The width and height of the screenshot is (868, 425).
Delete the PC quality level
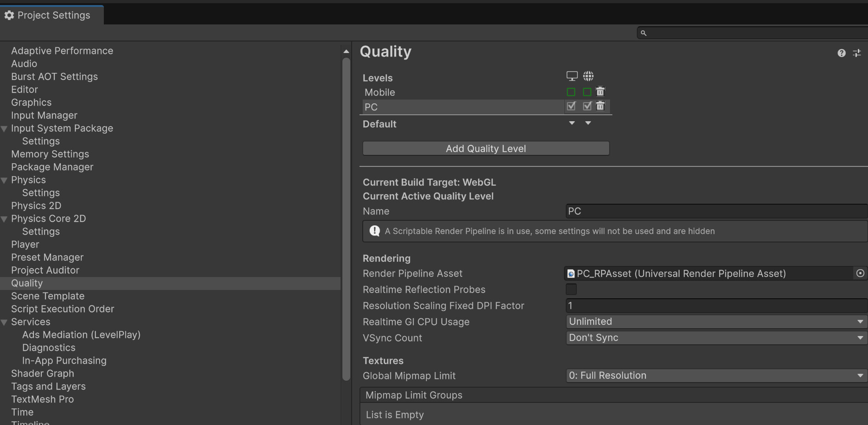pyautogui.click(x=600, y=106)
